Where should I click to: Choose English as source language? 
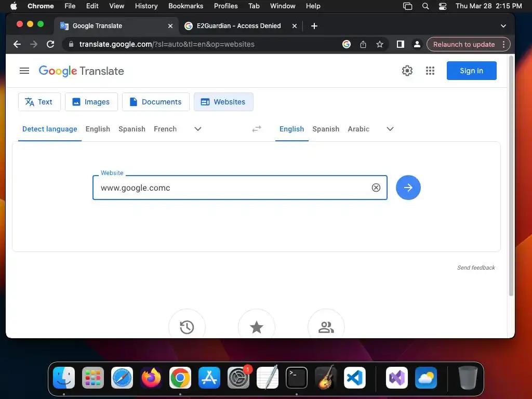point(98,129)
